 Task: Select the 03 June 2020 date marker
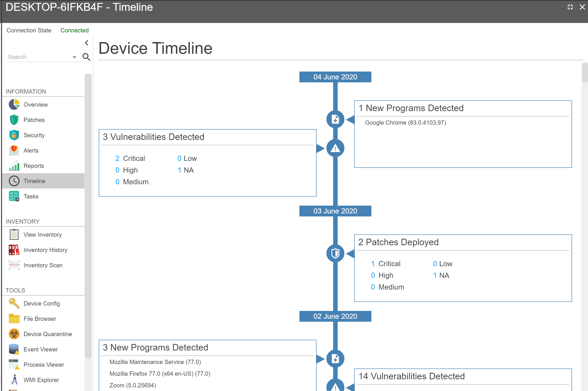(335, 211)
